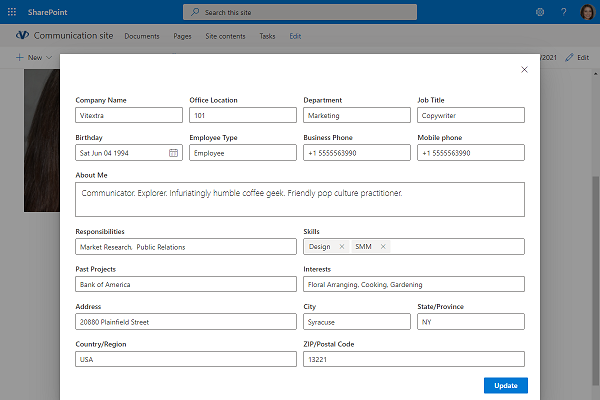
Task: Open the Tasks navigation link
Action: 267,36
